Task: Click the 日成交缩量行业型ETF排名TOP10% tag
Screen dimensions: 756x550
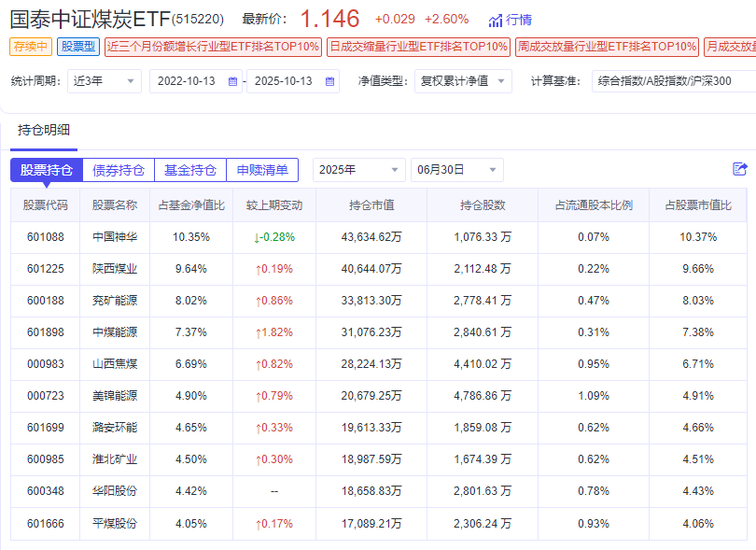Action: [x=418, y=47]
